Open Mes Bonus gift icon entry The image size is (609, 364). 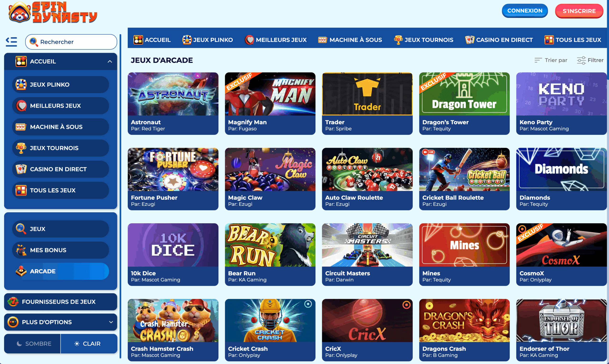coord(21,250)
